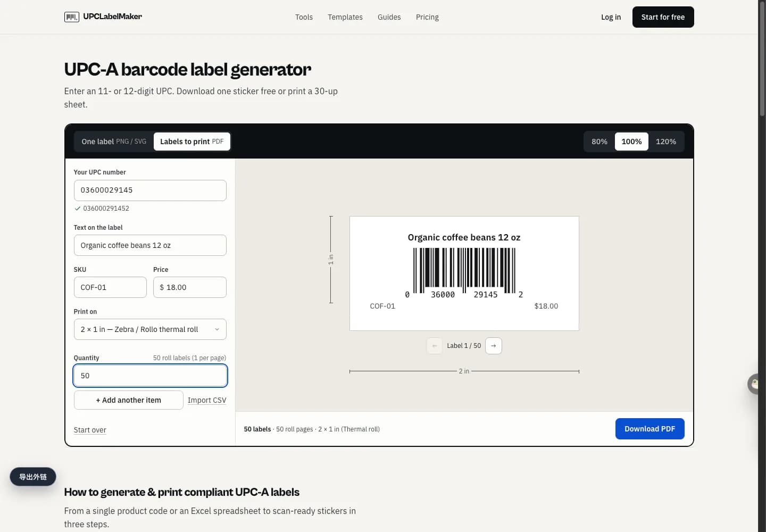Click the Label 1 / 50 counter
The image size is (766, 532).
click(x=464, y=346)
